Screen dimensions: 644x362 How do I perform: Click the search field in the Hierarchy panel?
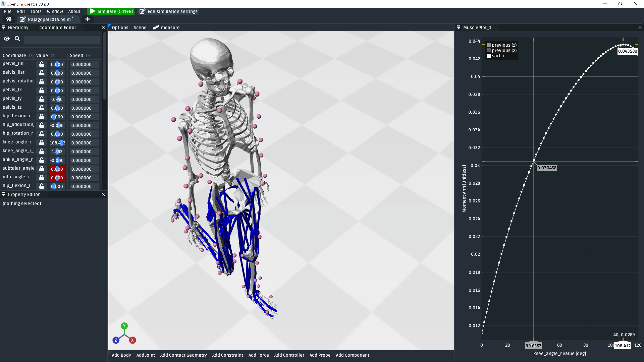click(x=62, y=40)
